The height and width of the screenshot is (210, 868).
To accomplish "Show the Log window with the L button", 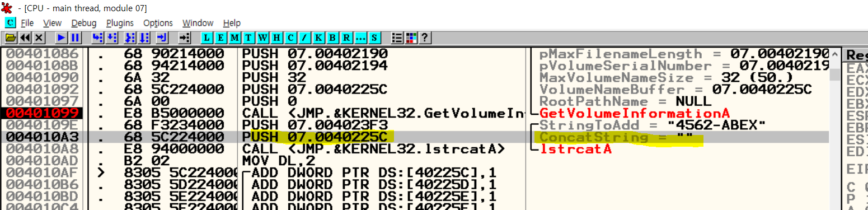I will click(x=207, y=38).
